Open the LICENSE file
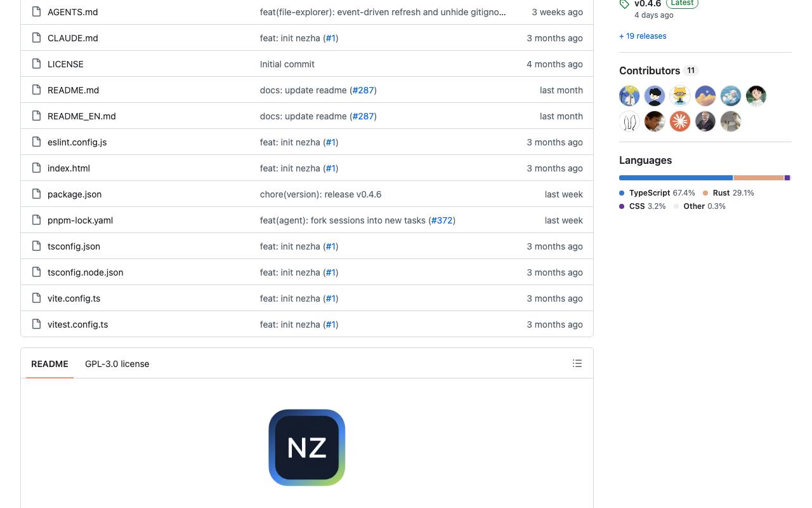The height and width of the screenshot is (508, 812). click(65, 64)
